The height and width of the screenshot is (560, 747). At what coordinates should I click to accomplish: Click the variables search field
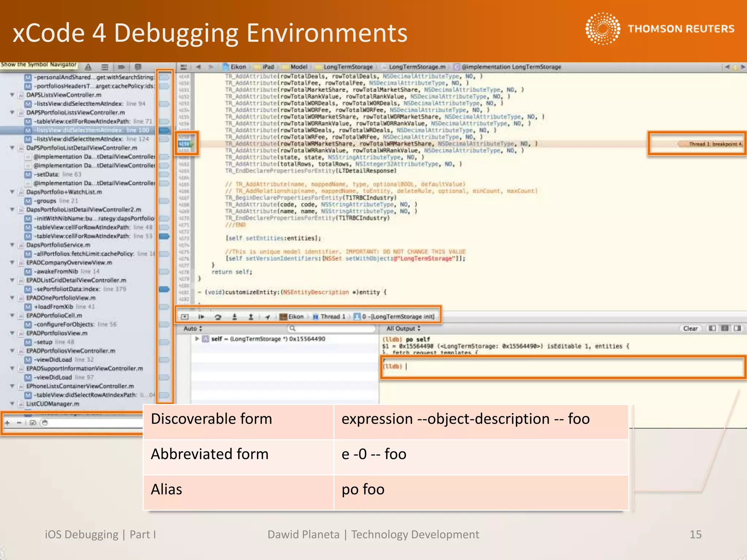331,328
